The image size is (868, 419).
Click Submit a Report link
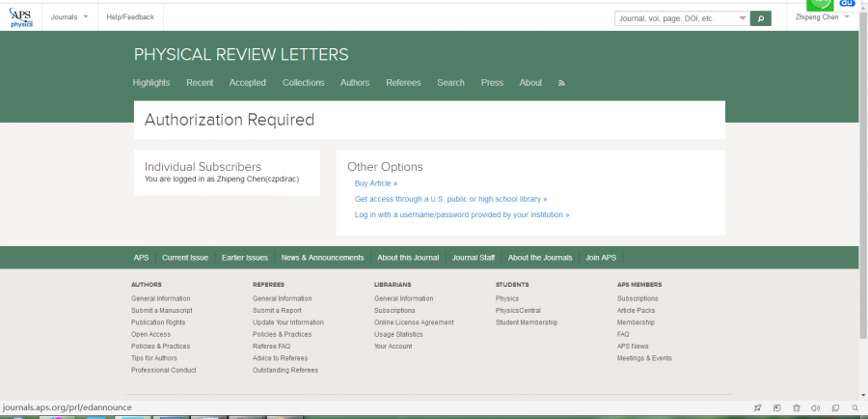[x=277, y=310]
